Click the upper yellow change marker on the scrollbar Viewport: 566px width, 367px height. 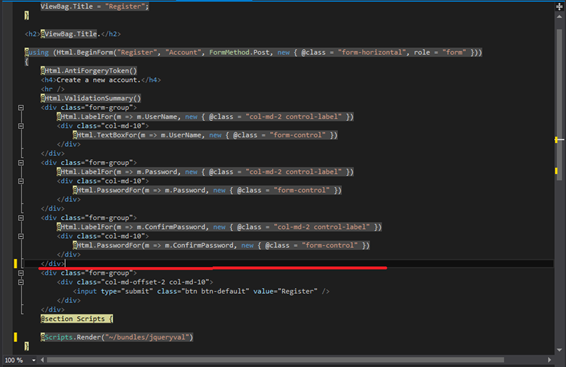pyautogui.click(x=556, y=140)
